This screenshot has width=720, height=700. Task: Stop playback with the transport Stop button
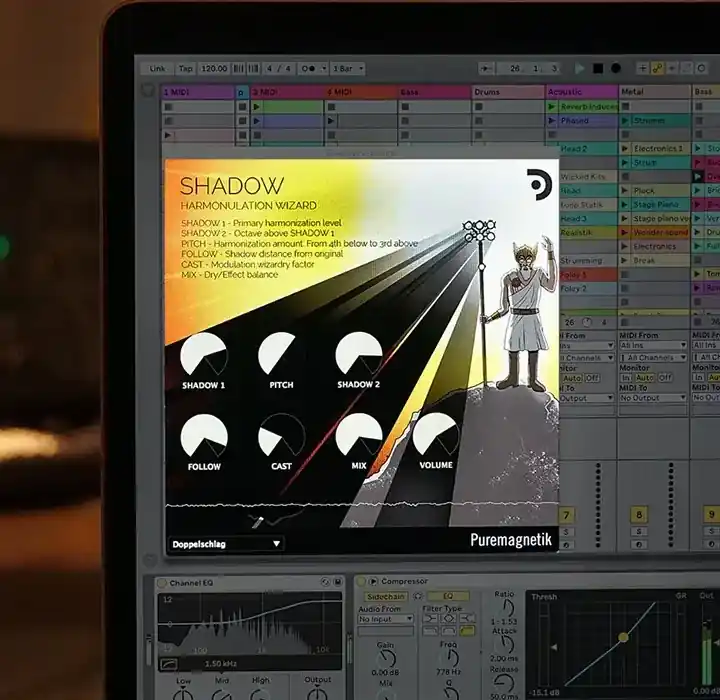[598, 68]
